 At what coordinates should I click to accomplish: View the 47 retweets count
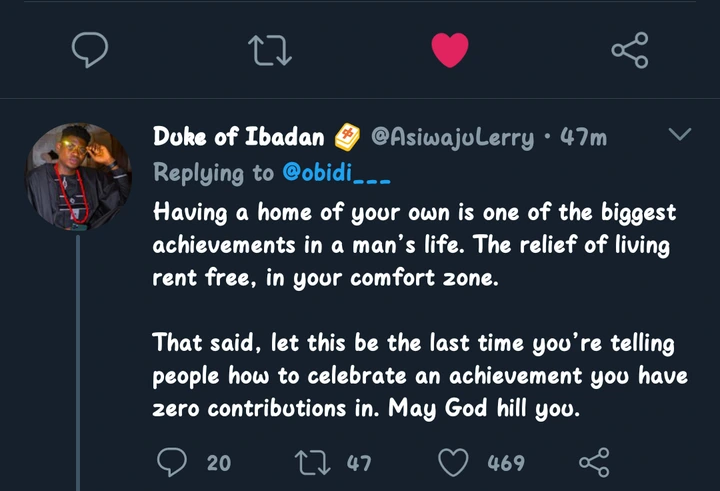pos(358,463)
